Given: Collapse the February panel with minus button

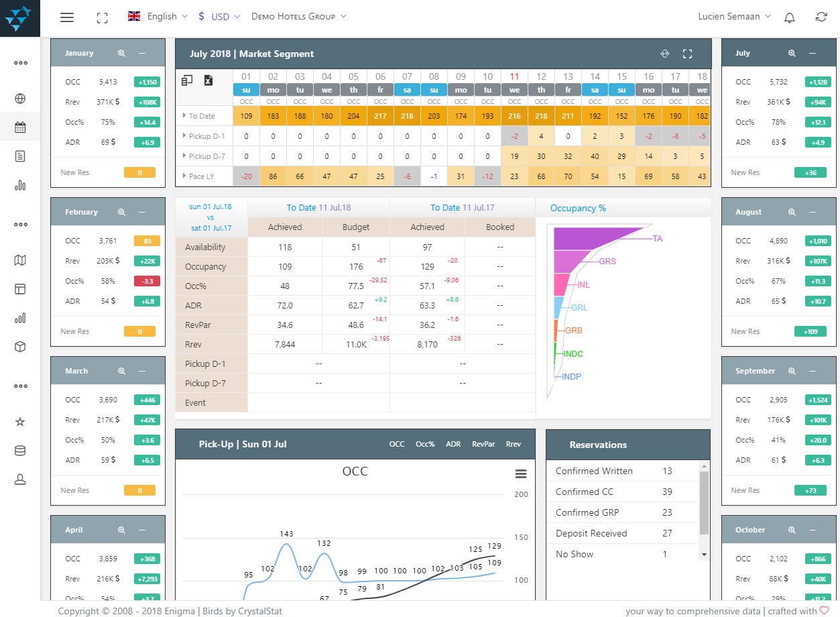Looking at the screenshot, I should tap(141, 212).
